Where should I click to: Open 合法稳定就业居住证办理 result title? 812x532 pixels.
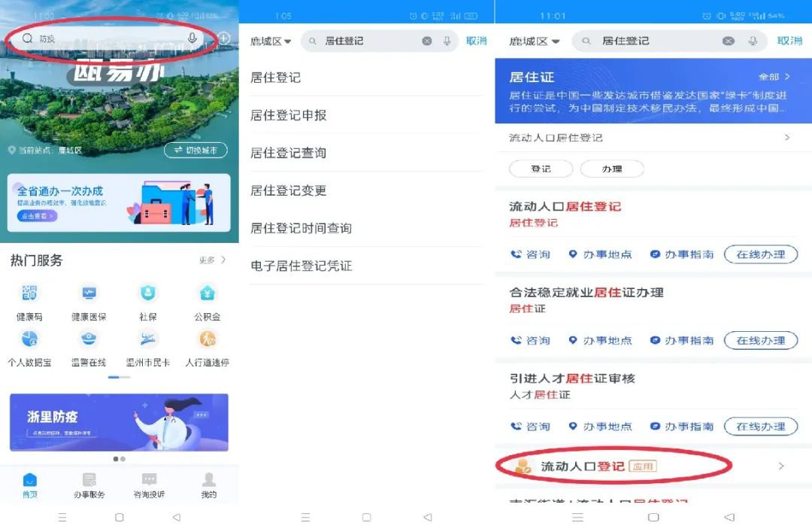coord(586,293)
